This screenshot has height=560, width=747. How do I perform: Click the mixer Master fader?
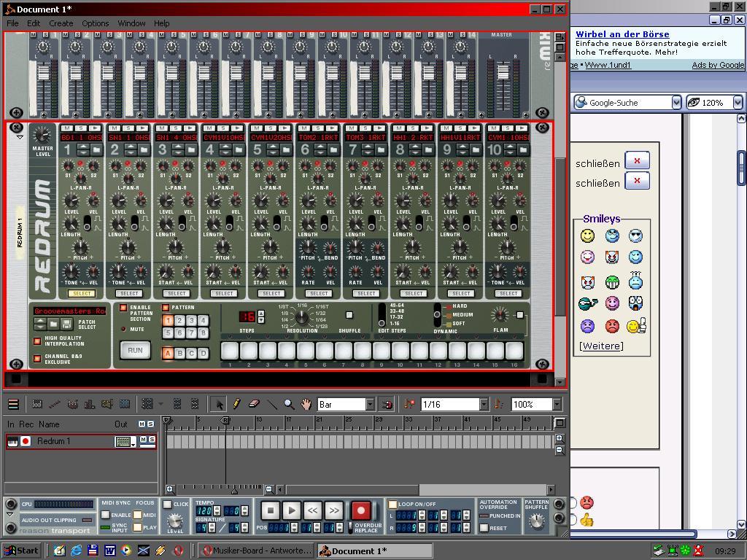click(503, 72)
